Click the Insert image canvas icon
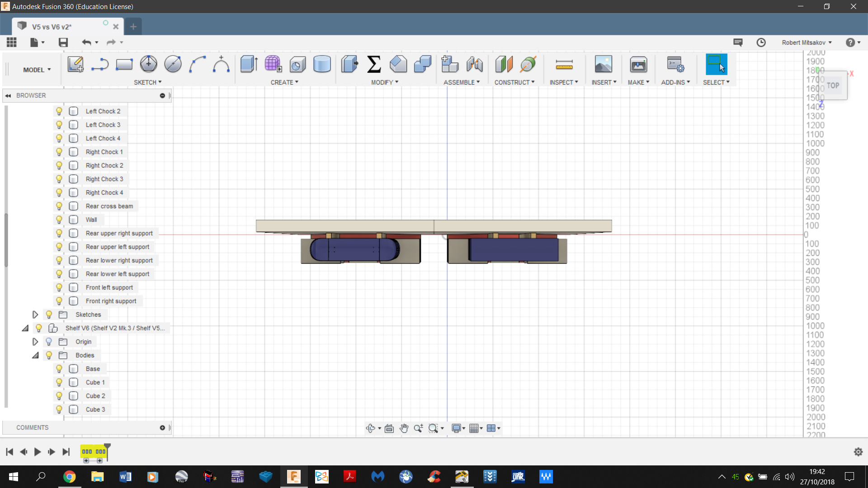This screenshot has height=488, width=868. tap(604, 64)
